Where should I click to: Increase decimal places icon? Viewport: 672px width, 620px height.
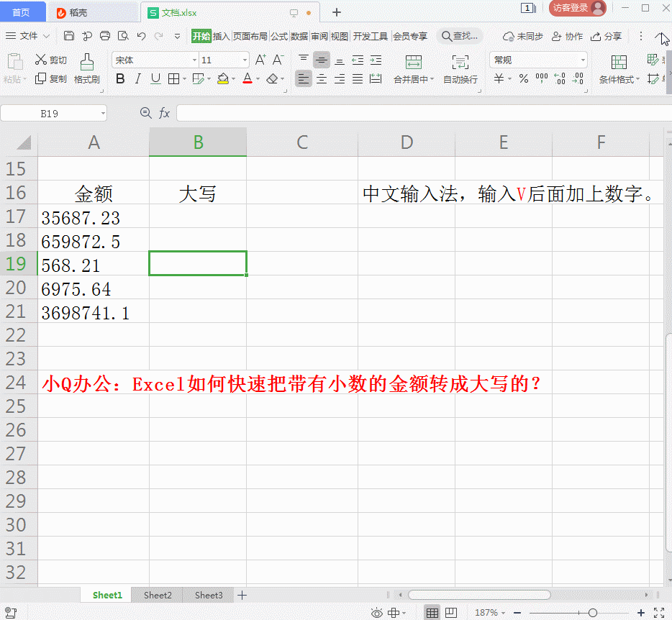point(560,78)
